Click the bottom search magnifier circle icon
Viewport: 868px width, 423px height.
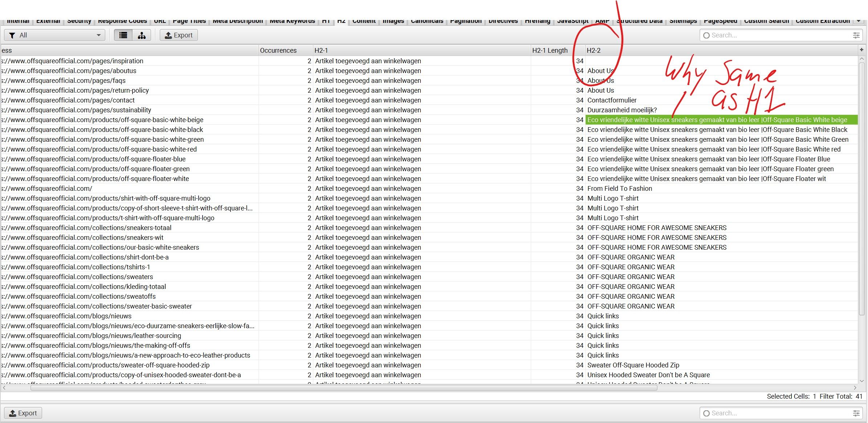point(706,413)
